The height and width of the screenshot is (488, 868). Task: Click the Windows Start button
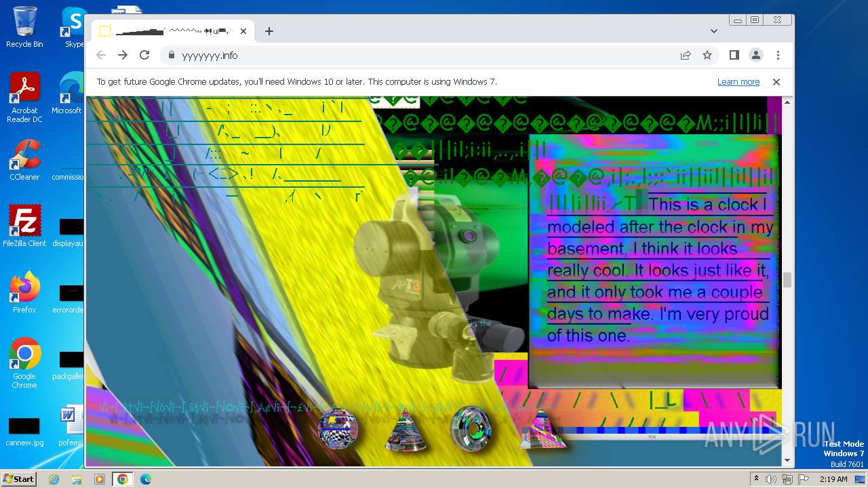point(18,479)
